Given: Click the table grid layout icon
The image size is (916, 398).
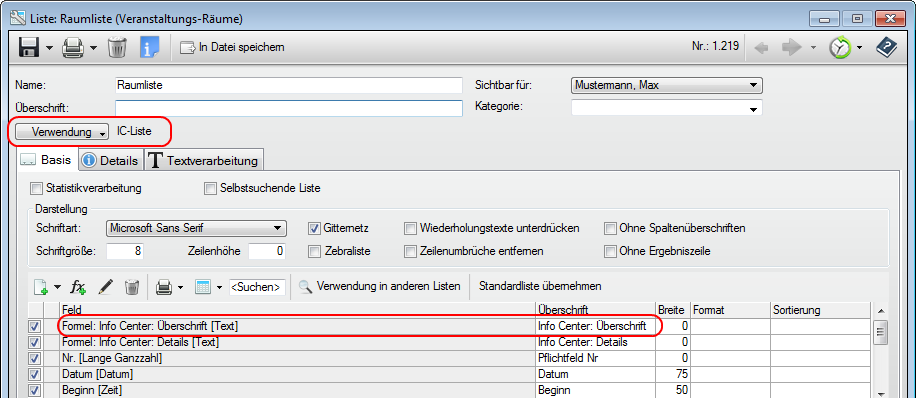Looking at the screenshot, I should [203, 287].
